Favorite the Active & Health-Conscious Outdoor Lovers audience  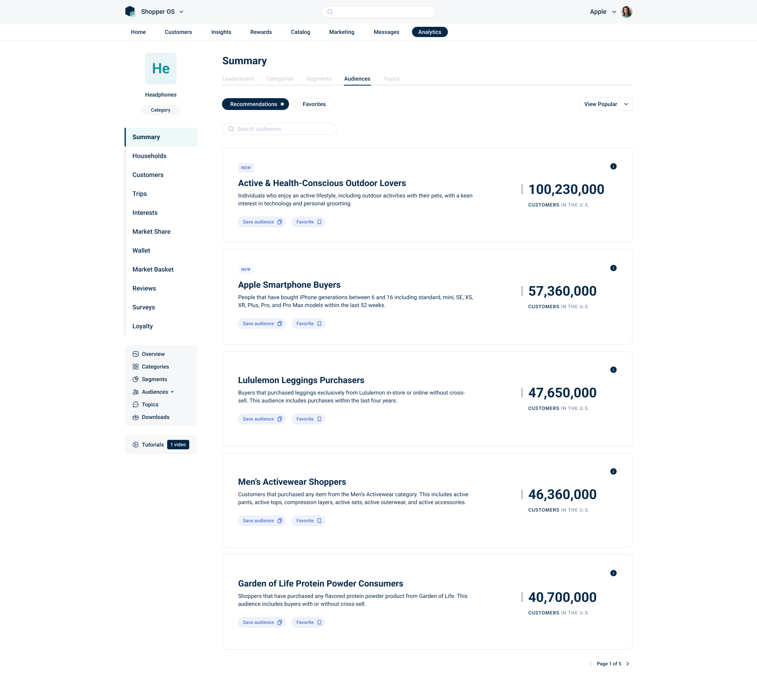(308, 222)
